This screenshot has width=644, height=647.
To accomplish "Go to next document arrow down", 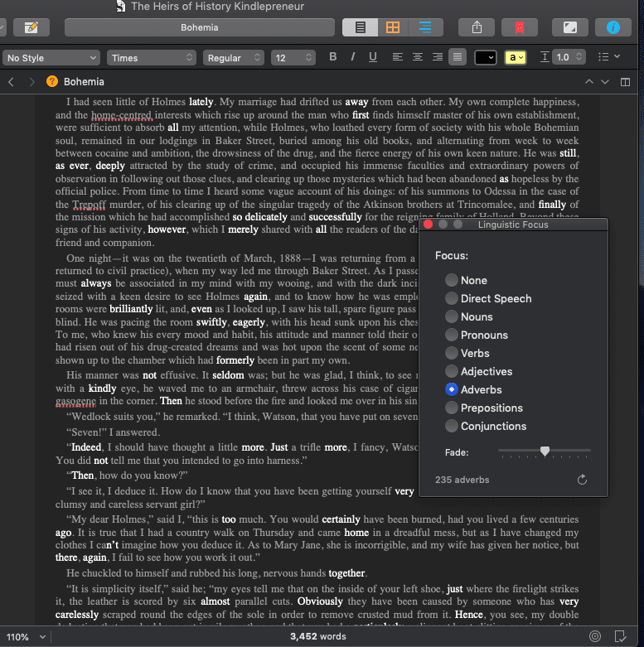I will (605, 82).
